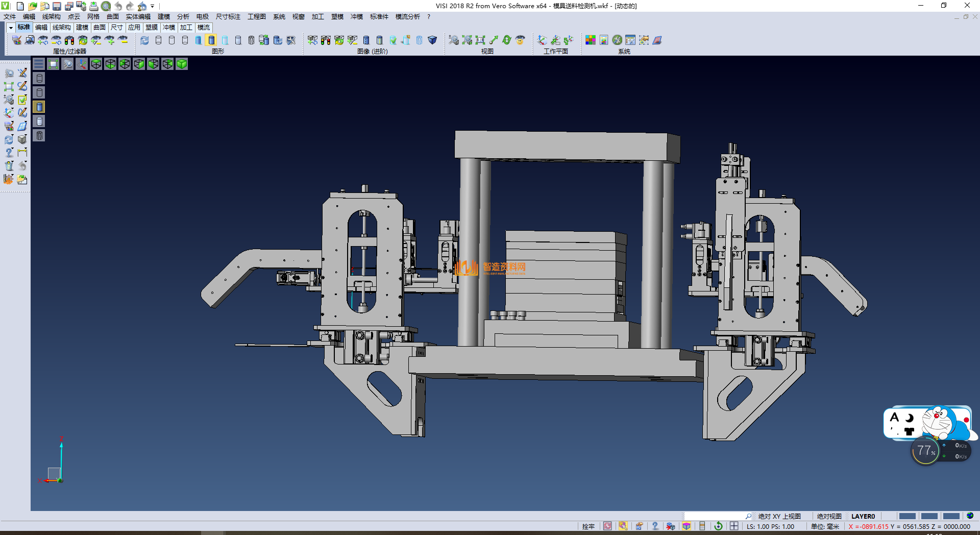Click the LAYER0 label in status bar
The image size is (980, 535).
pyautogui.click(x=863, y=516)
